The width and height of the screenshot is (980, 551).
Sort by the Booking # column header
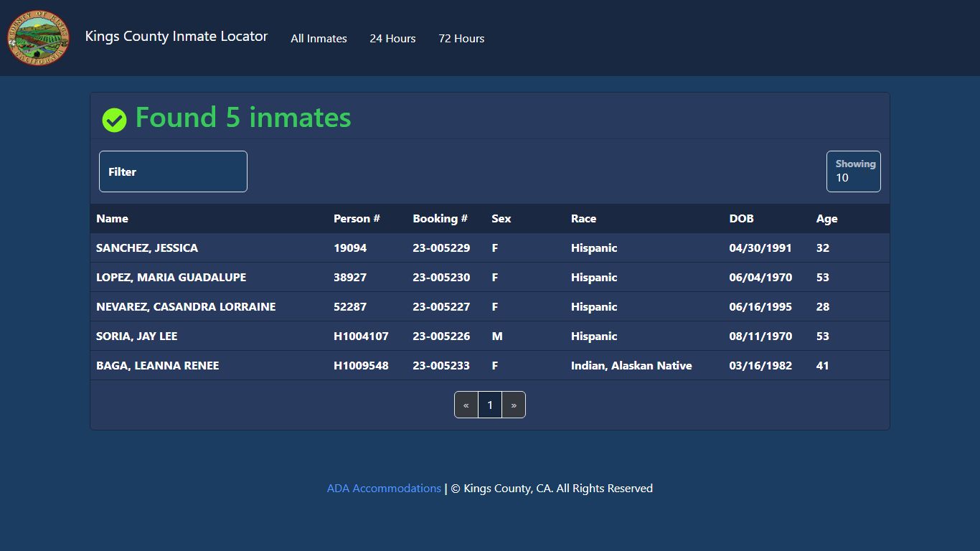[440, 219]
